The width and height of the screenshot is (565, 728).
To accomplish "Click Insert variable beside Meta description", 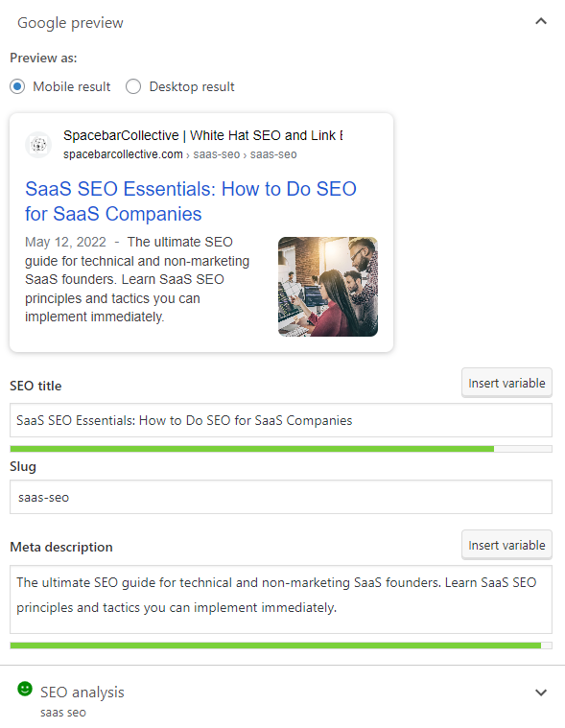I will [x=506, y=545].
